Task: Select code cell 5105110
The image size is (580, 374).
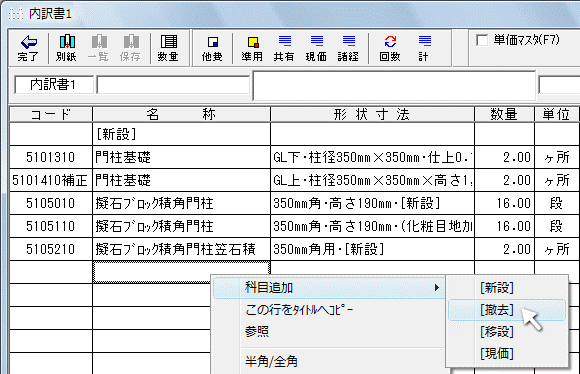Action: coord(51,226)
